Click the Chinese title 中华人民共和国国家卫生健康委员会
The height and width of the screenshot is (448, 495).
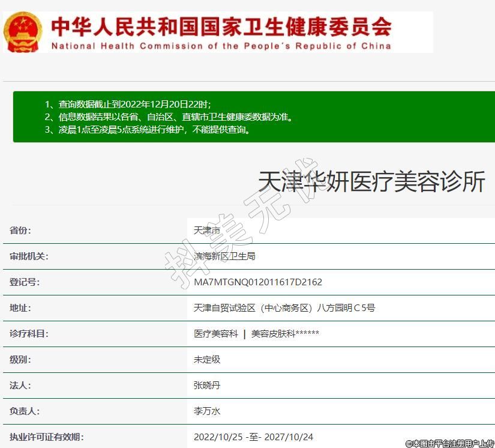[221, 26]
